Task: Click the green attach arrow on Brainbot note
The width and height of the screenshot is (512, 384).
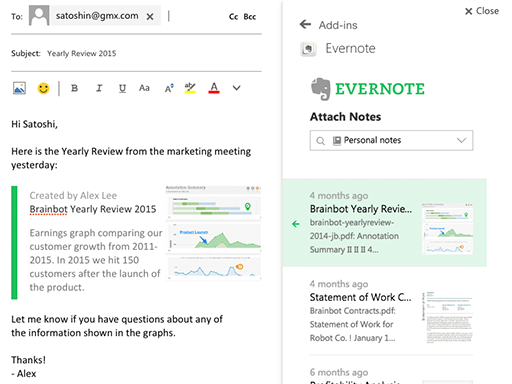Action: click(296, 224)
